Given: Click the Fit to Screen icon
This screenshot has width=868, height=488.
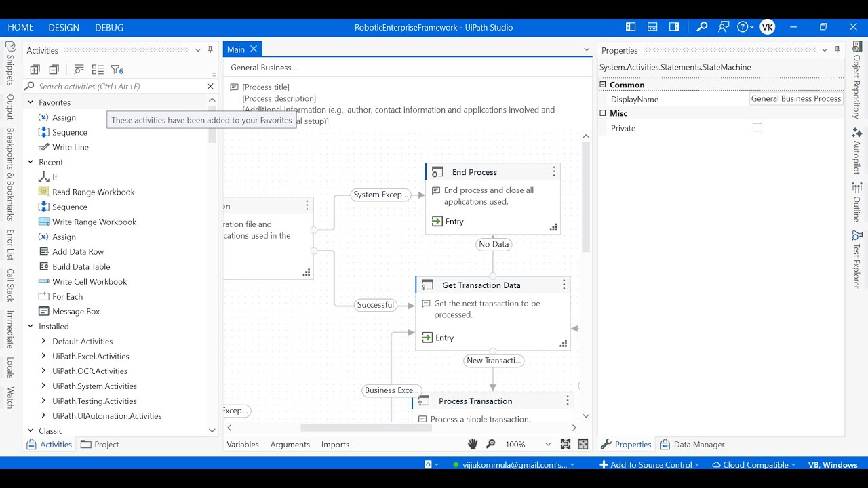Looking at the screenshot, I should click(566, 444).
